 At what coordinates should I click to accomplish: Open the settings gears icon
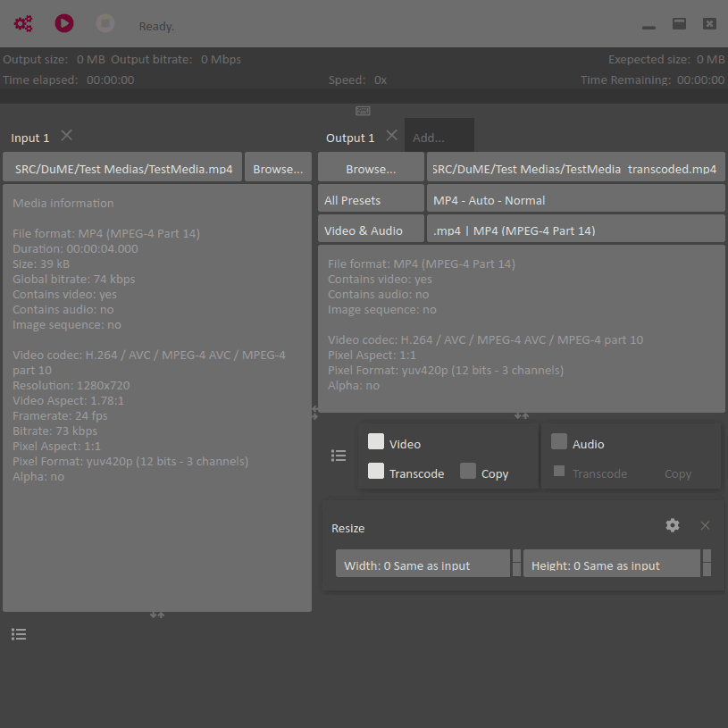23,24
